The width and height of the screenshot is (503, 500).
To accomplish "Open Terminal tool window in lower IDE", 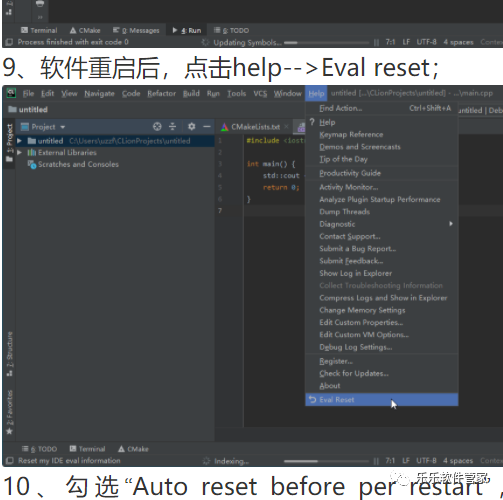I will 87,449.
